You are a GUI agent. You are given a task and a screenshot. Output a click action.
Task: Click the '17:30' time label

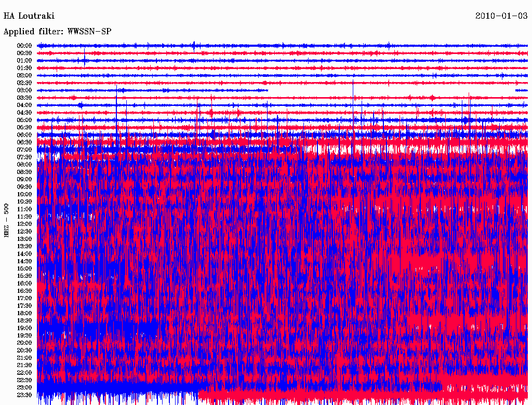[x=24, y=306]
